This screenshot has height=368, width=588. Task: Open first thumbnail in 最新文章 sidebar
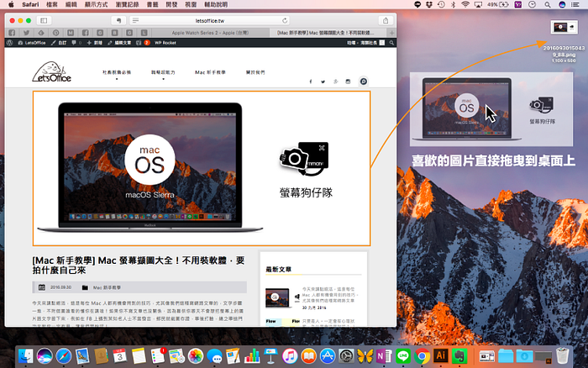pos(282,298)
